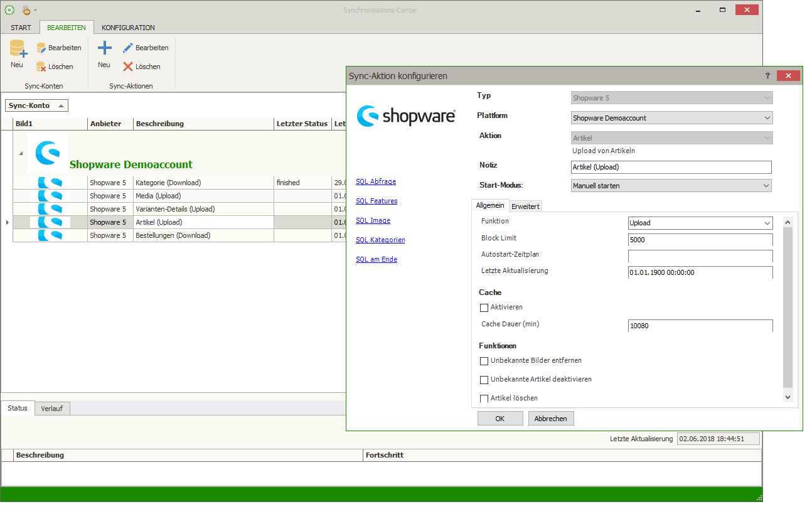This screenshot has height=509, width=812.
Task: Open the KONFIGURATION ribbon tab
Action: pyautogui.click(x=128, y=28)
